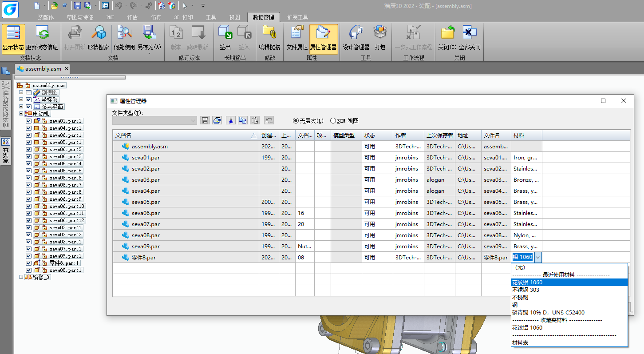644x354 pixels.
Task: Switch to 扩展工具 ribbon tab
Action: pyautogui.click(x=297, y=17)
